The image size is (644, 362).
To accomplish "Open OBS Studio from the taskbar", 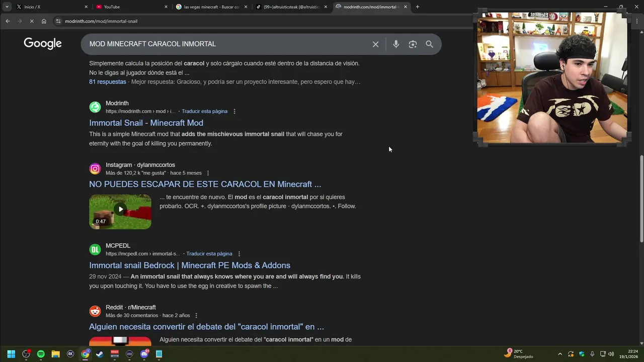I will (26, 354).
